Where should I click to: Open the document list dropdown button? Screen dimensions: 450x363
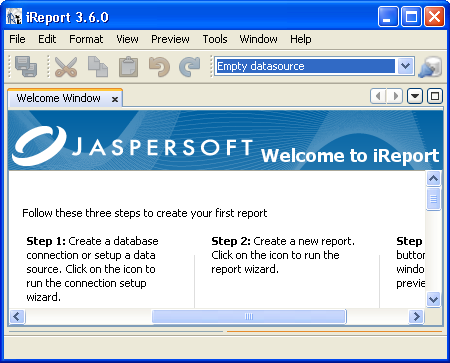click(415, 96)
